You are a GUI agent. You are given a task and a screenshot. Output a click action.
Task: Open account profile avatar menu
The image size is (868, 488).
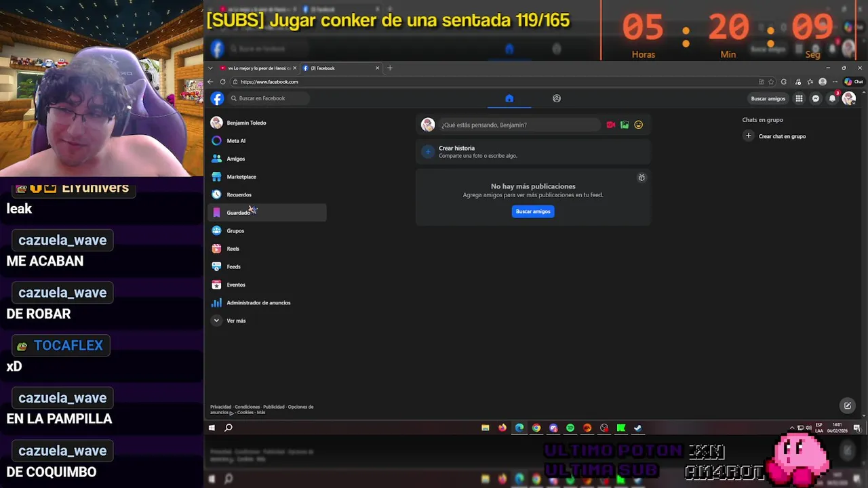tap(848, 98)
